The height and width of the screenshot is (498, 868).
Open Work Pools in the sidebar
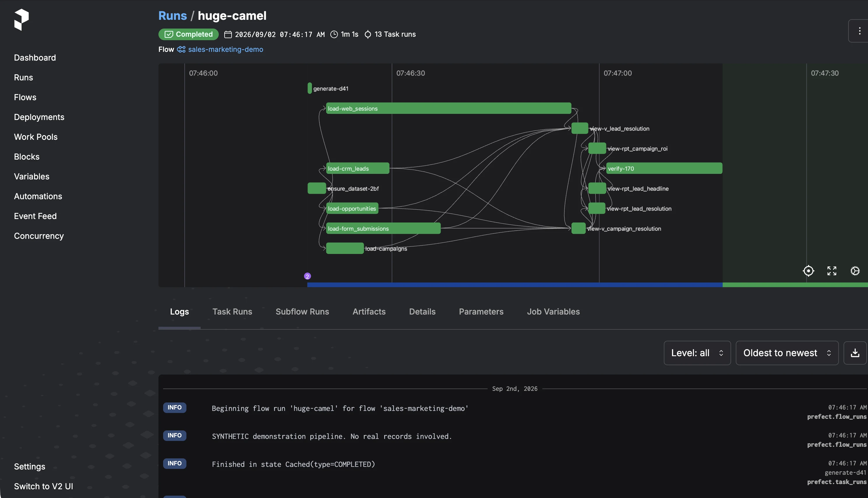(36, 137)
